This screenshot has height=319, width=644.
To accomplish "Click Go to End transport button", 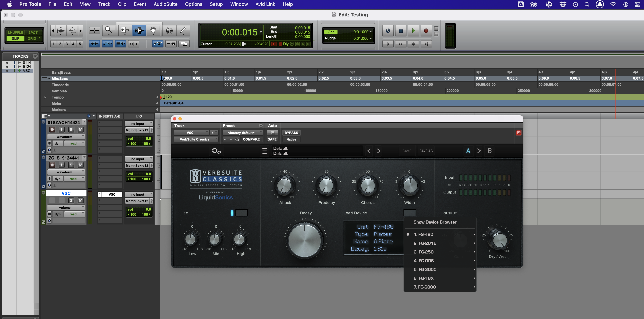I will tap(426, 44).
